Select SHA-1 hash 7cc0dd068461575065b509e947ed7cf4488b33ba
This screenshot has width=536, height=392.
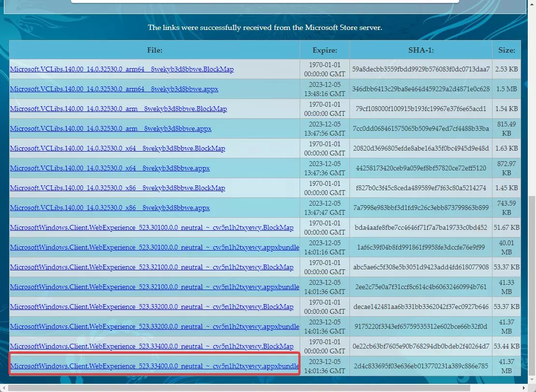tap(421, 128)
